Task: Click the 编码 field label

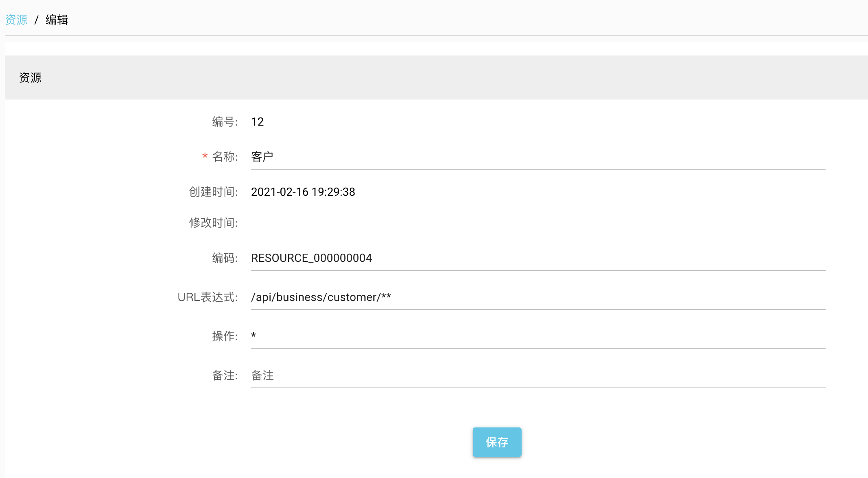Action: [225, 258]
